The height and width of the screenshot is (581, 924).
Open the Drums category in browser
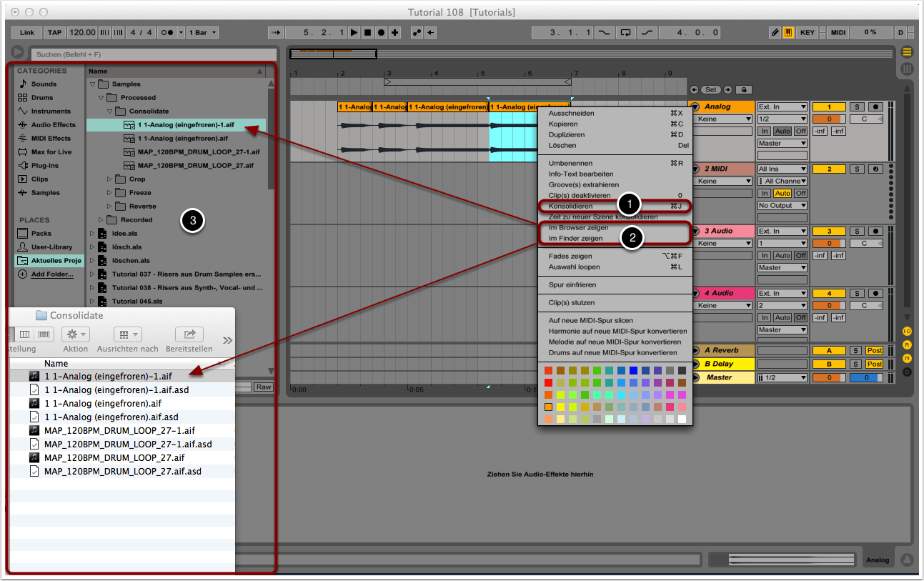(x=41, y=98)
